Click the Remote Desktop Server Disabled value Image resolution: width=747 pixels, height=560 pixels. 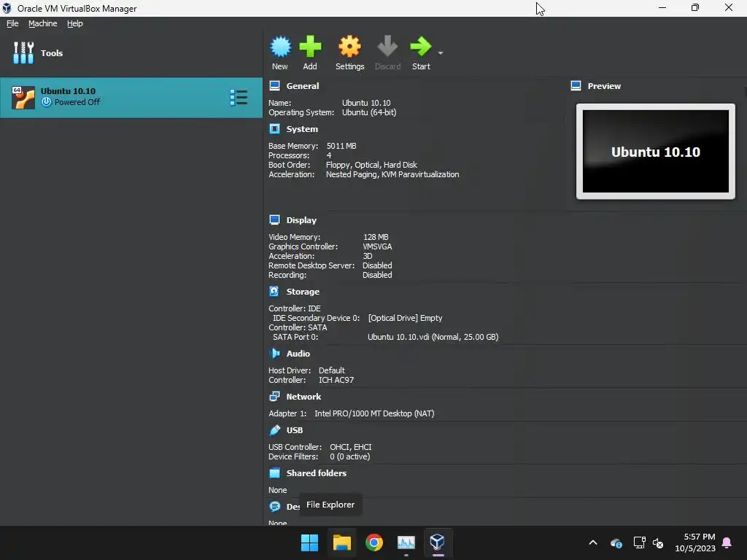[x=377, y=265]
